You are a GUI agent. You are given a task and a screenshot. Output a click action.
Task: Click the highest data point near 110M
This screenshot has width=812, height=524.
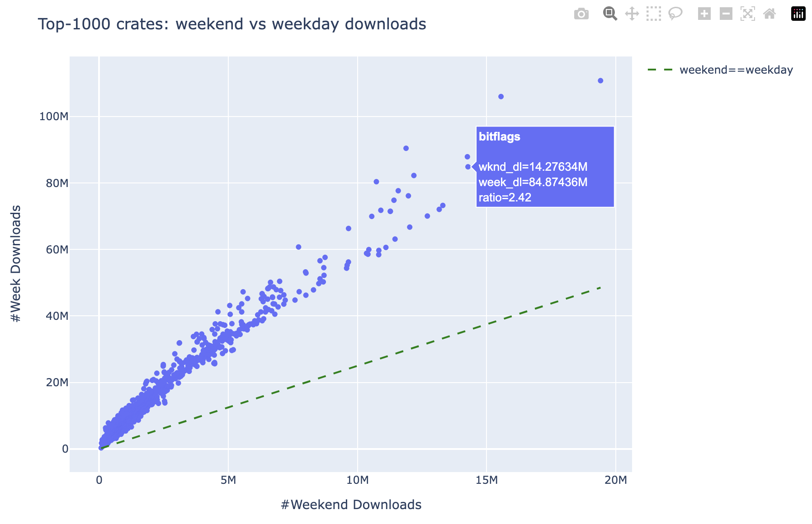pyautogui.click(x=600, y=81)
